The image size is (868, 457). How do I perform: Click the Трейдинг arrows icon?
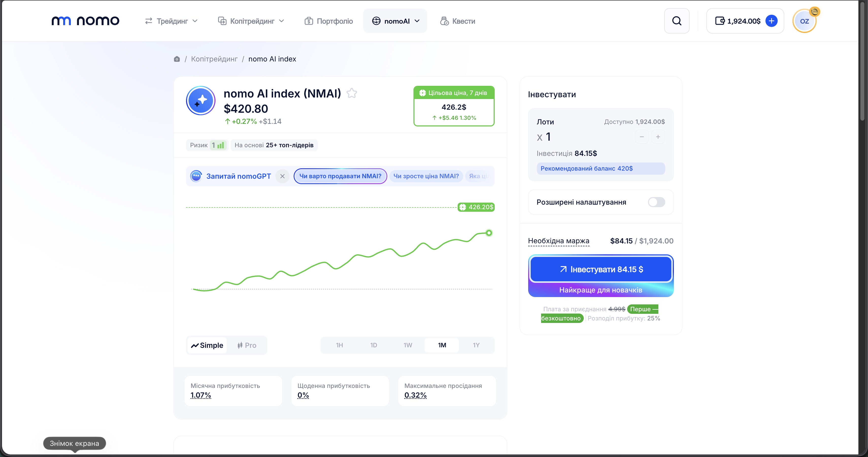tap(148, 21)
